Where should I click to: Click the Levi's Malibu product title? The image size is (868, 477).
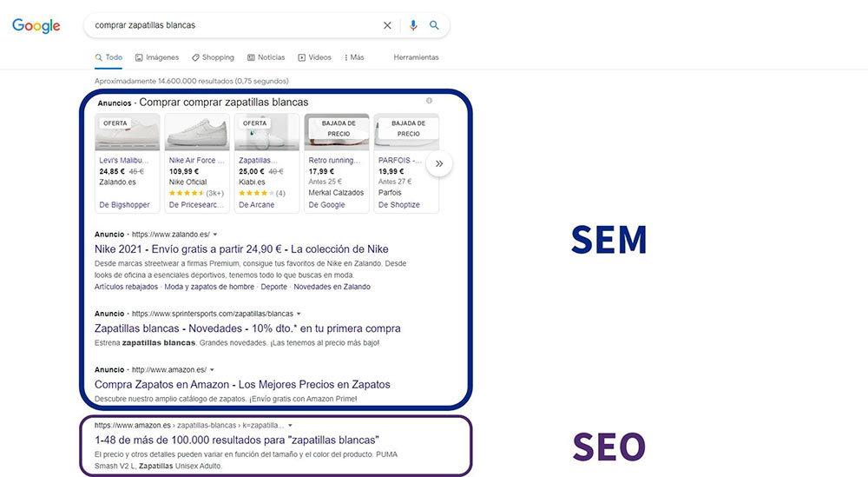[124, 160]
